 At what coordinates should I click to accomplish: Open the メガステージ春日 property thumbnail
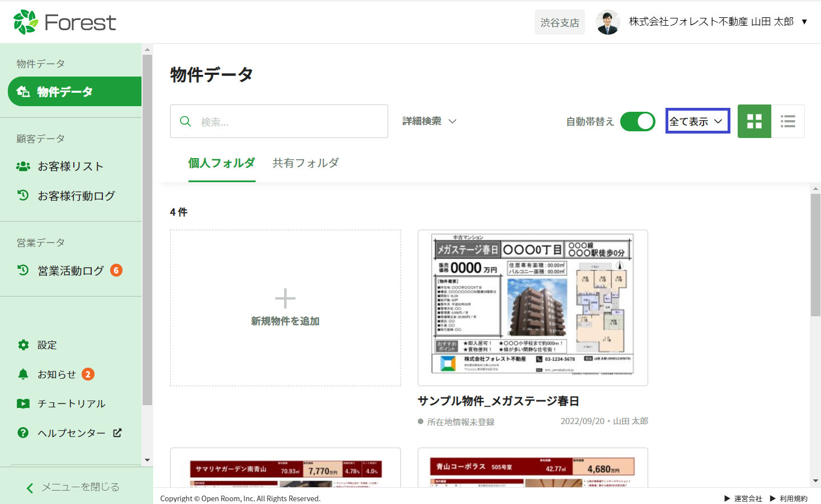tap(532, 307)
